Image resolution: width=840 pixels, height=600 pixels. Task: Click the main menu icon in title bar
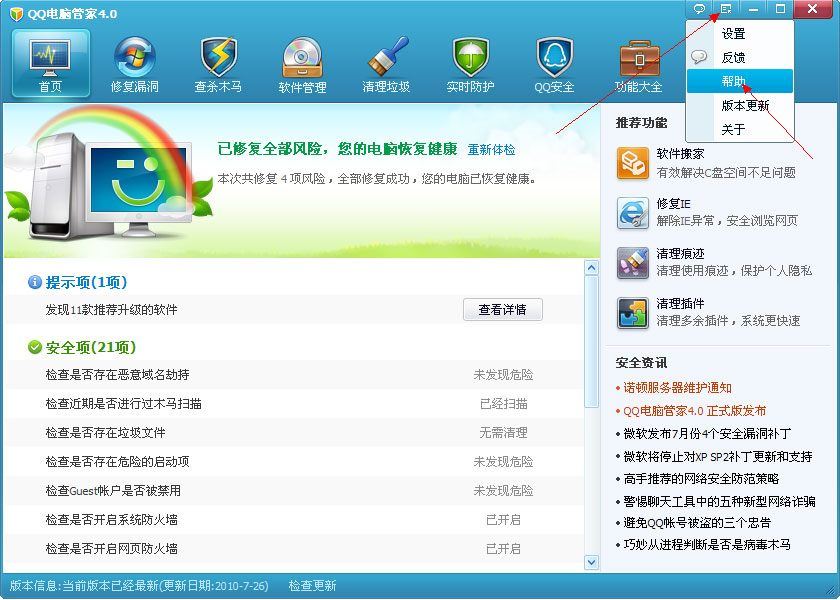(x=726, y=9)
